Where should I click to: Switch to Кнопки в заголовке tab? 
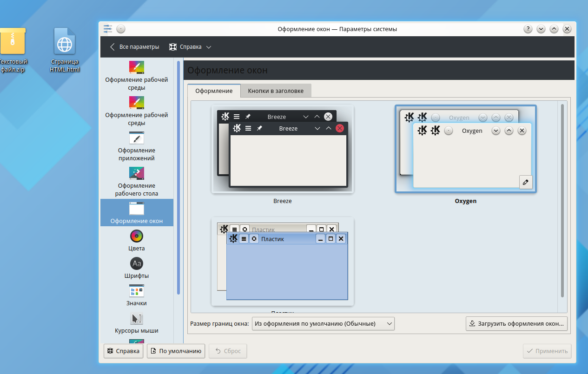[276, 91]
